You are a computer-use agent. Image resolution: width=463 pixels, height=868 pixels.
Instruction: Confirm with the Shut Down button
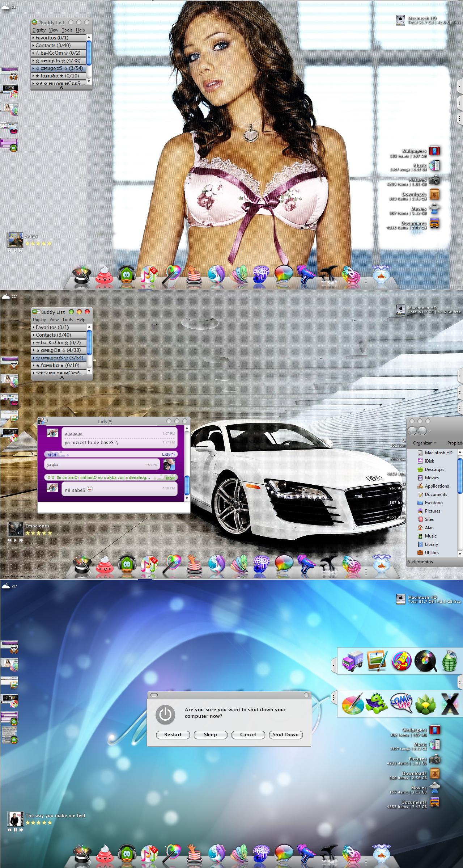286,734
